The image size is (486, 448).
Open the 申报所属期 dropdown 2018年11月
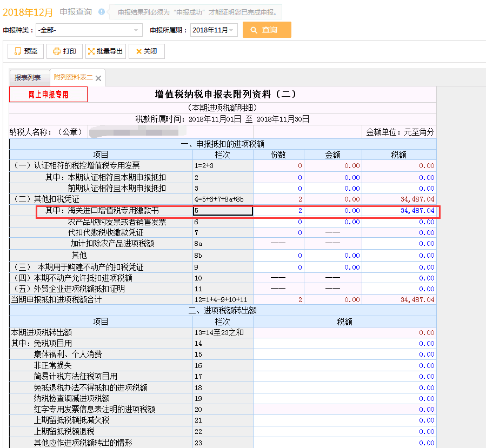click(214, 30)
